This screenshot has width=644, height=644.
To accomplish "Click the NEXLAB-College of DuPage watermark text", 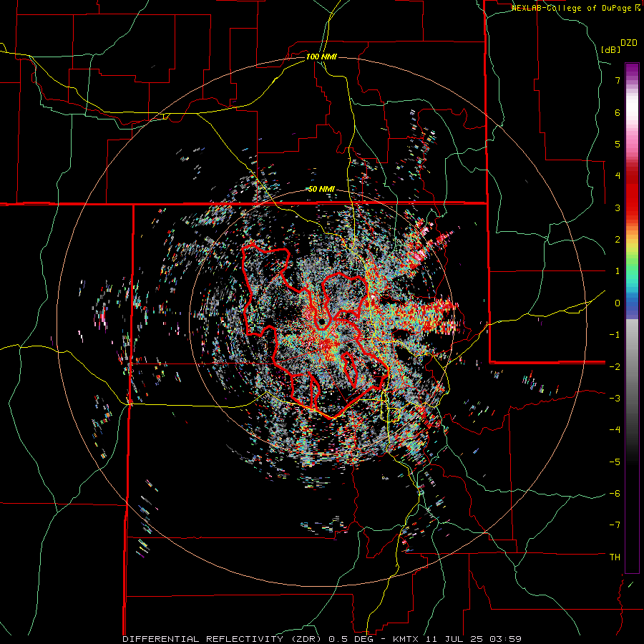I will click(x=572, y=8).
